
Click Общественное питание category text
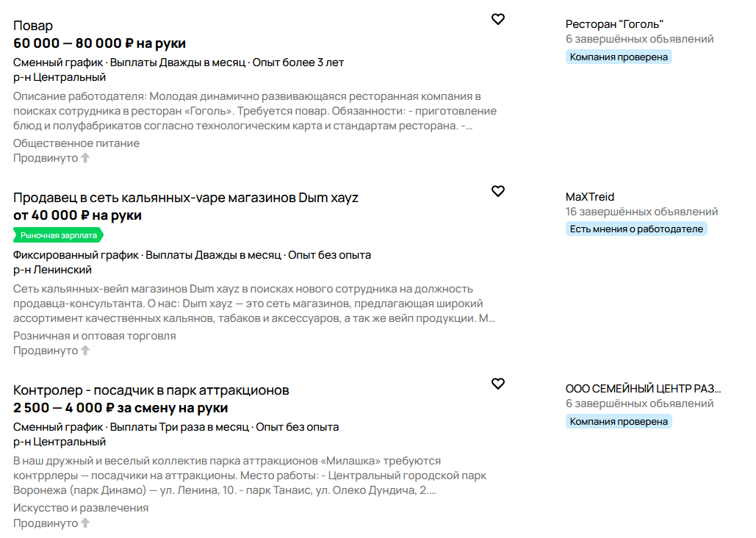(x=76, y=143)
